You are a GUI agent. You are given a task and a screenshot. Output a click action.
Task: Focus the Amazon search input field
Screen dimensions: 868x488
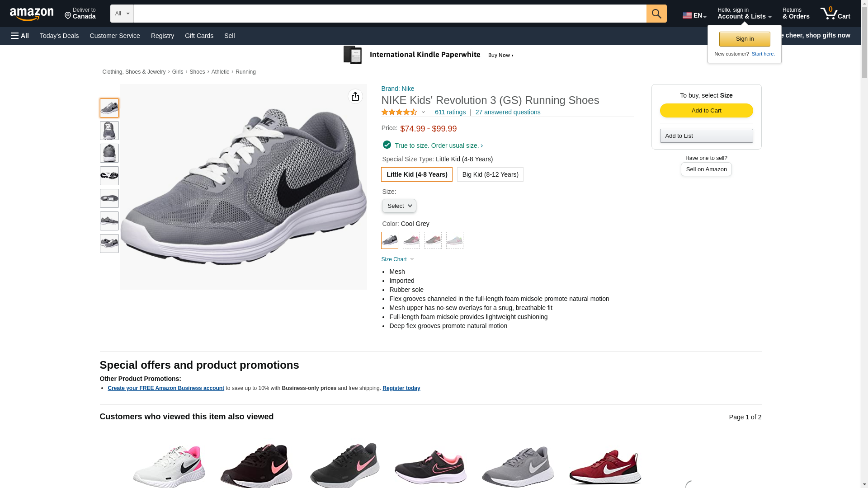click(390, 14)
